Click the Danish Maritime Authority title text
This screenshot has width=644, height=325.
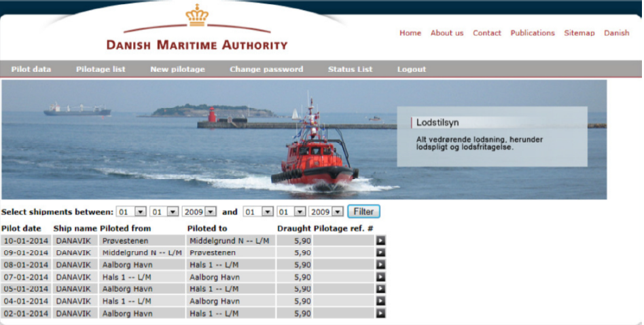coord(197,45)
